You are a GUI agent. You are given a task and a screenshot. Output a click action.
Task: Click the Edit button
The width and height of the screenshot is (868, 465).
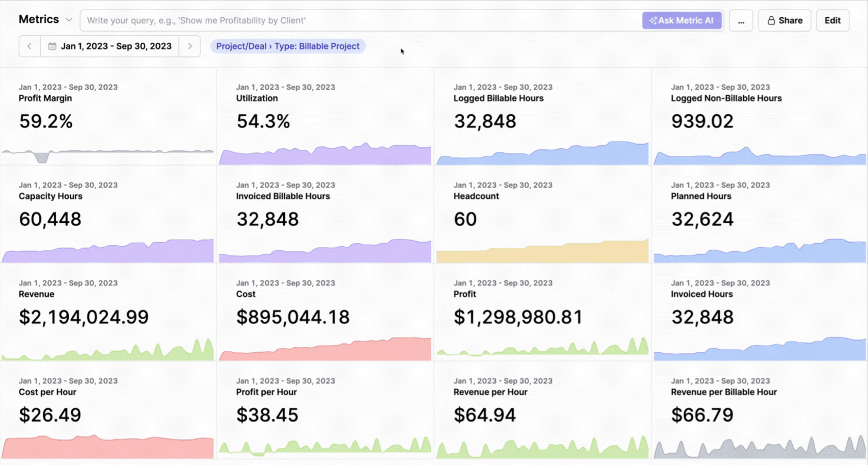pos(832,20)
